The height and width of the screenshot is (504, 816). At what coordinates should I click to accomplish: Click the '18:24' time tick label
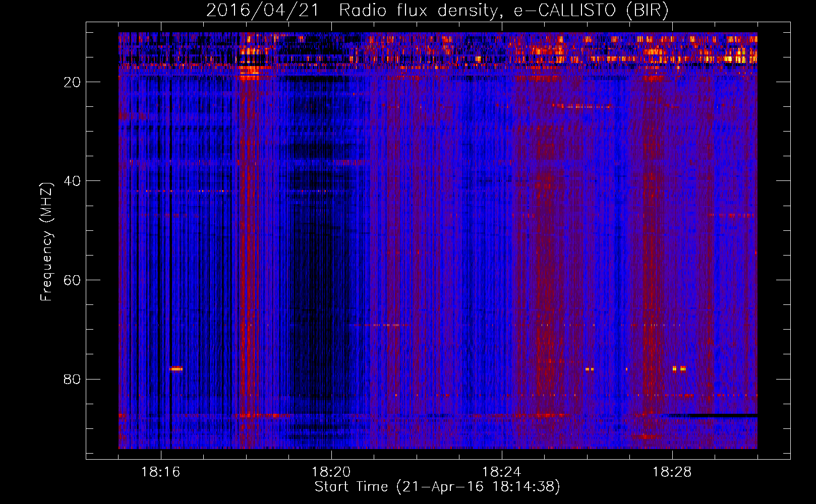click(x=502, y=472)
